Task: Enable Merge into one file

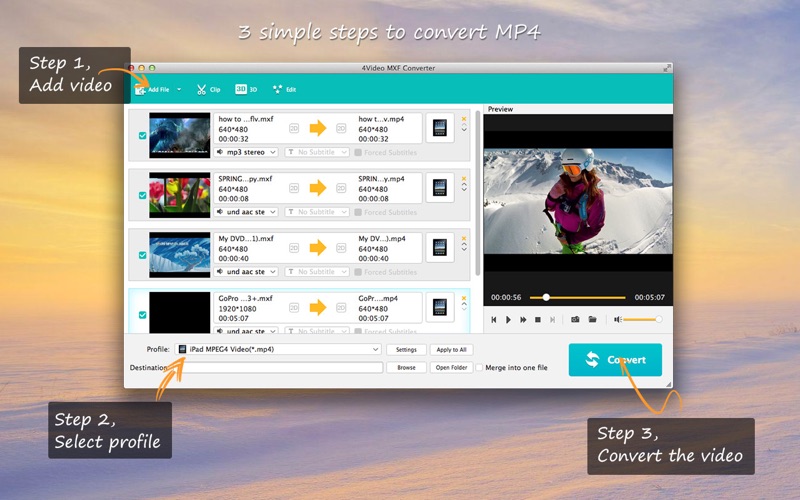Action: click(x=479, y=367)
